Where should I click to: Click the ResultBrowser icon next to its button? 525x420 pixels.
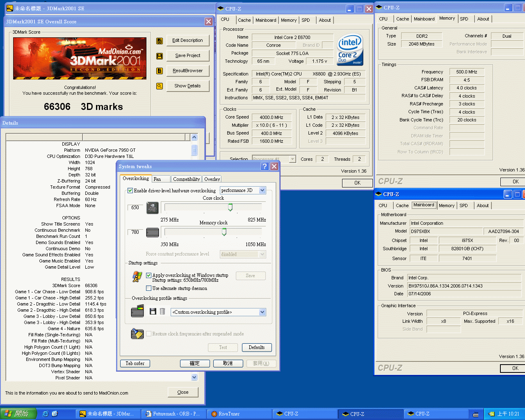point(160,71)
